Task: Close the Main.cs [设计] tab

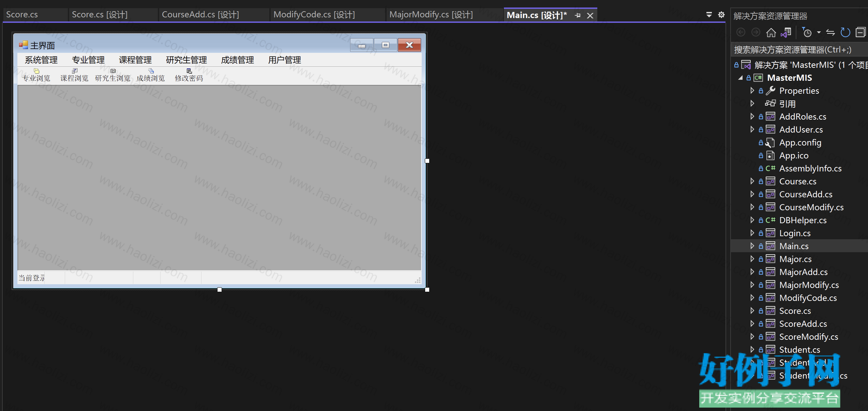Action: click(590, 16)
